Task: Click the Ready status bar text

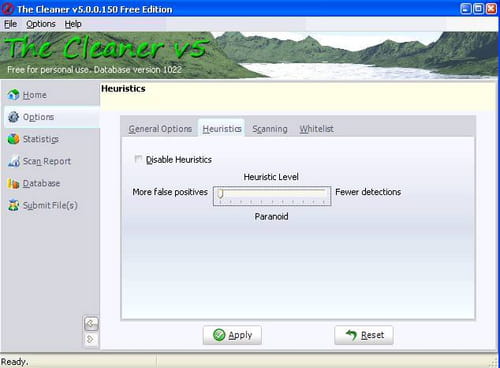Action: tap(15, 362)
